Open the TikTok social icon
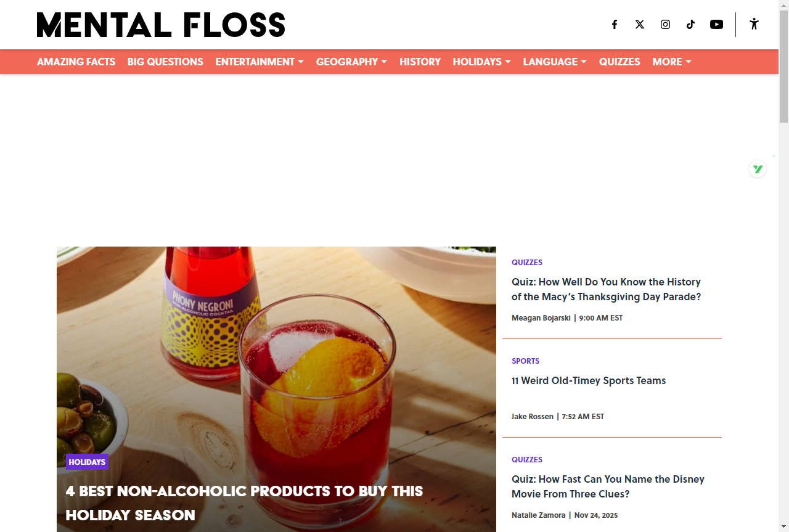 click(x=690, y=25)
